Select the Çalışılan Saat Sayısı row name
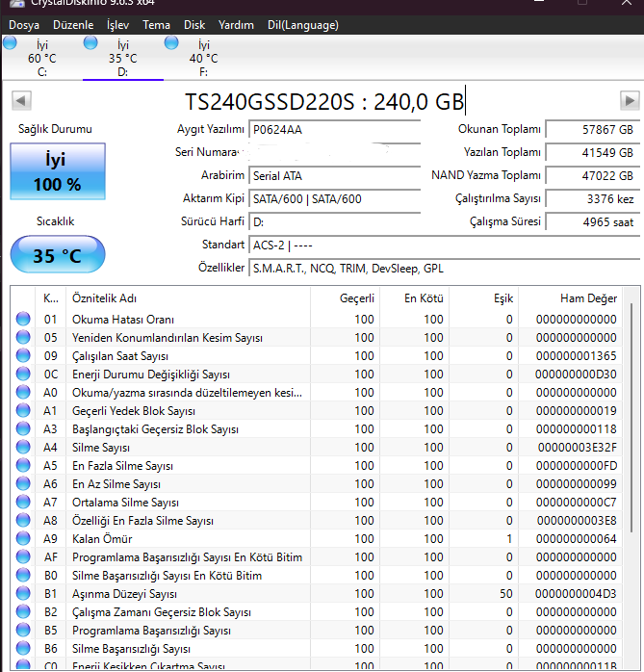This screenshot has width=644, height=672. [x=120, y=356]
